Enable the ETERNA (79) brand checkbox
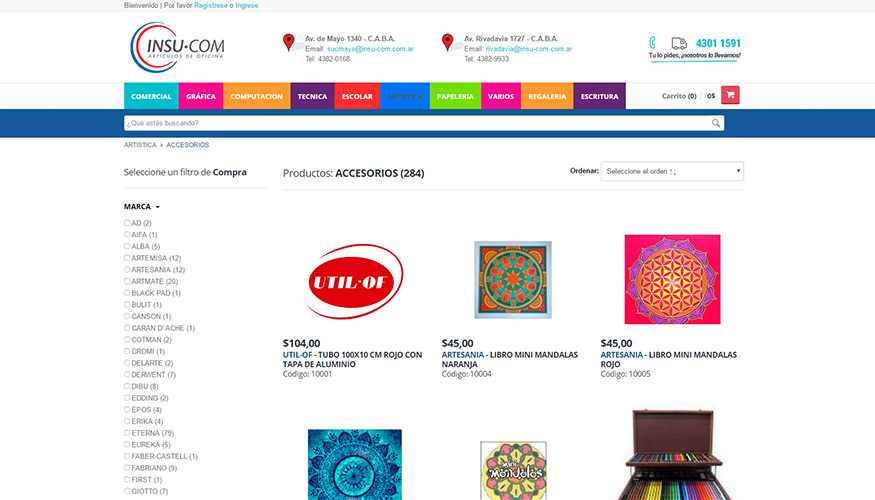 127,433
